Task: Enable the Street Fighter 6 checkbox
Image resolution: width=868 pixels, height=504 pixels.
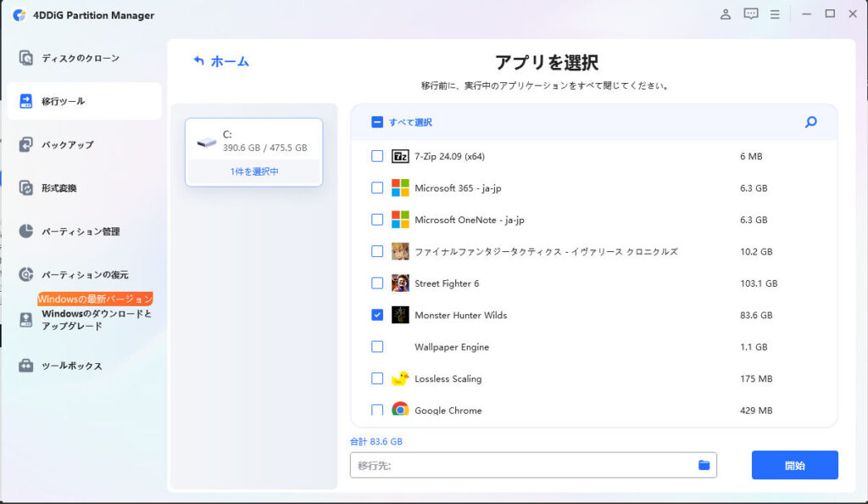Action: pyautogui.click(x=376, y=283)
